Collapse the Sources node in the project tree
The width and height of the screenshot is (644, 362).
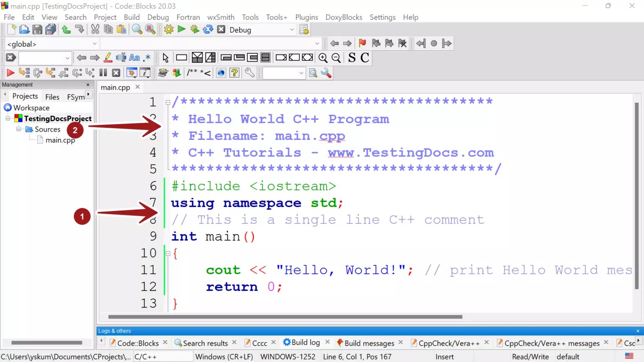coord(18,129)
